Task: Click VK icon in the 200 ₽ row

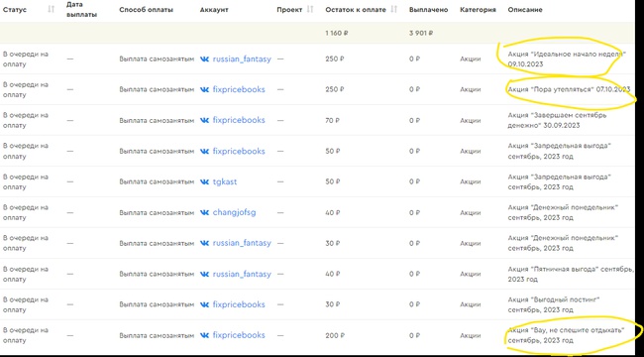Action: click(204, 335)
